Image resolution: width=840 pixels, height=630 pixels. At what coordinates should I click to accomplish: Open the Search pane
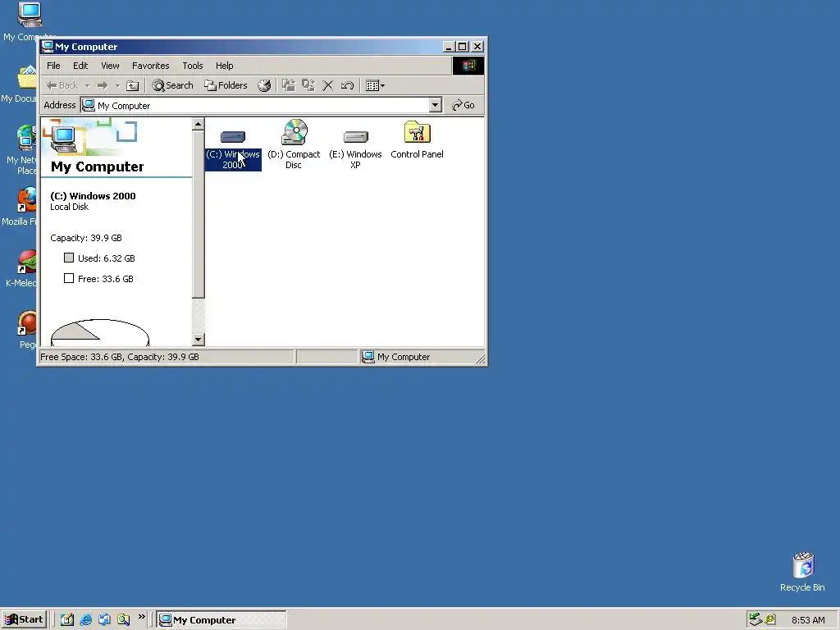point(172,85)
